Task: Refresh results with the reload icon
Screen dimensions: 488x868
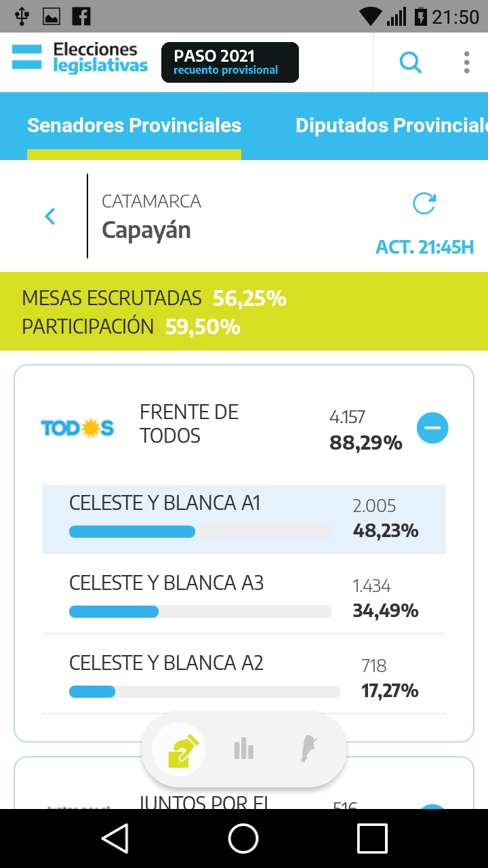Action: point(424,203)
